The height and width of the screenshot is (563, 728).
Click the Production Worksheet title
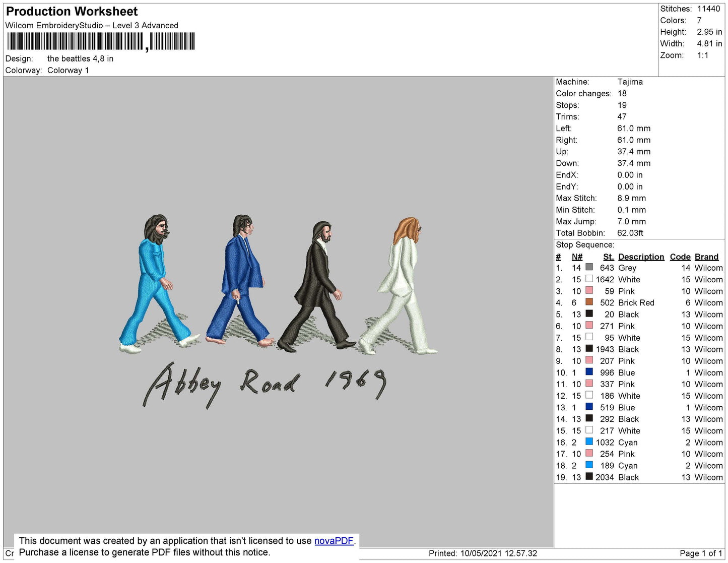pyautogui.click(x=72, y=12)
